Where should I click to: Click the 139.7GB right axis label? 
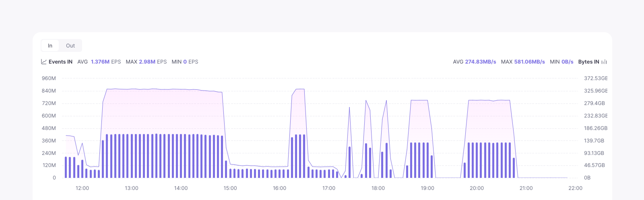(594, 140)
